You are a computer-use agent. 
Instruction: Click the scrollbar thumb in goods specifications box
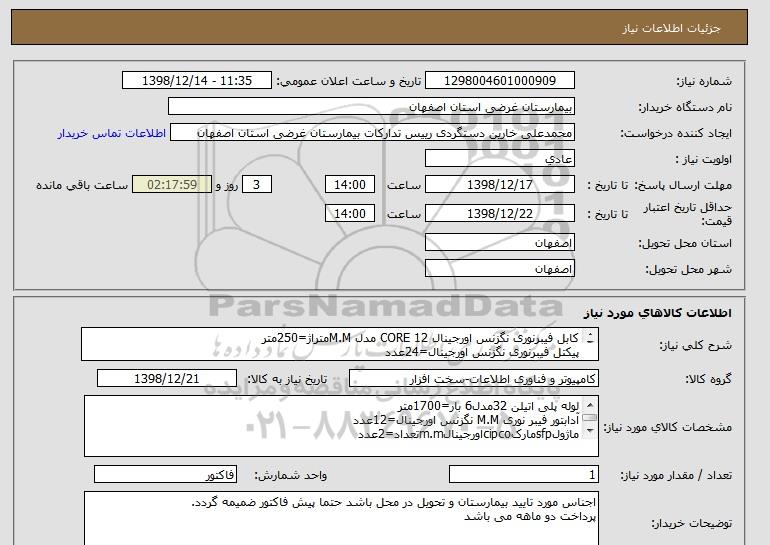(589, 418)
